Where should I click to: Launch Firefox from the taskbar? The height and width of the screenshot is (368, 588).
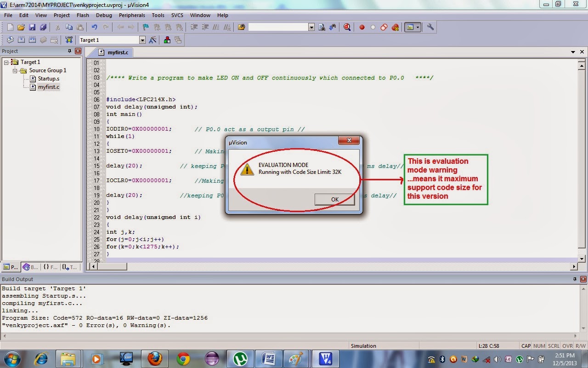154,358
